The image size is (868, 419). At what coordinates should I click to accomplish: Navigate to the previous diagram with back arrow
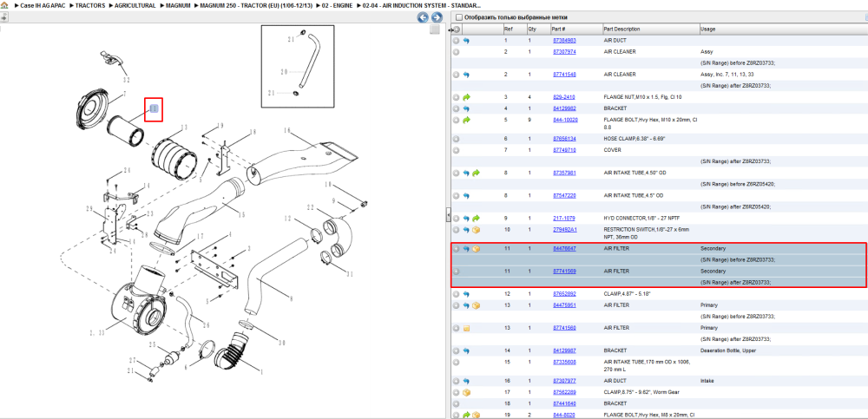coord(423,17)
